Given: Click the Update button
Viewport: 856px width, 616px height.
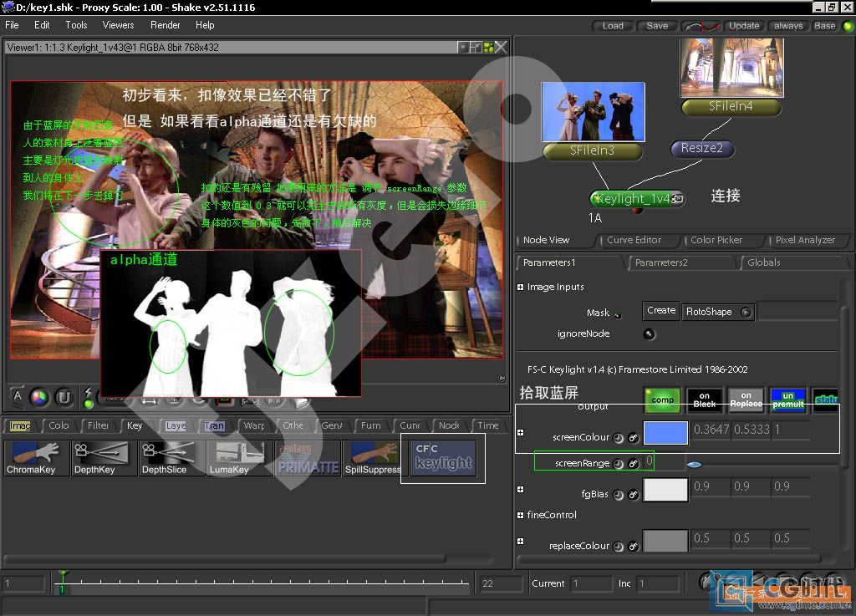Looking at the screenshot, I should [x=744, y=26].
